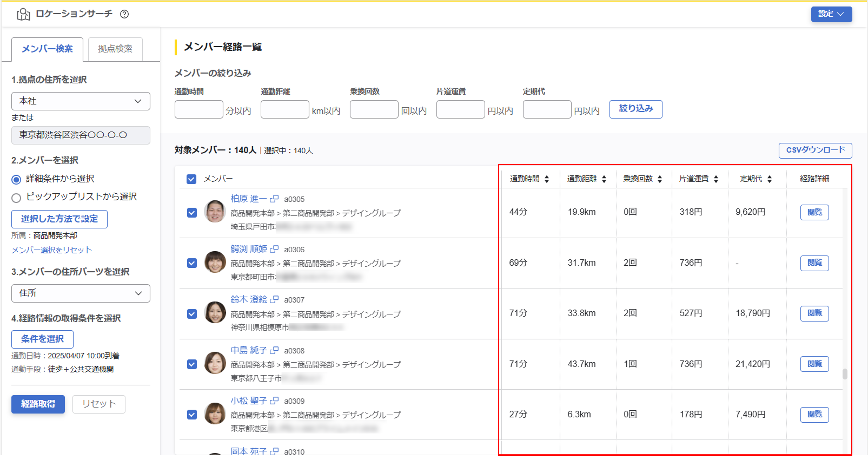Uncheck the checkbox for 鈴木 澄絵
Viewport: 868px width, 456px height.
[x=192, y=314]
